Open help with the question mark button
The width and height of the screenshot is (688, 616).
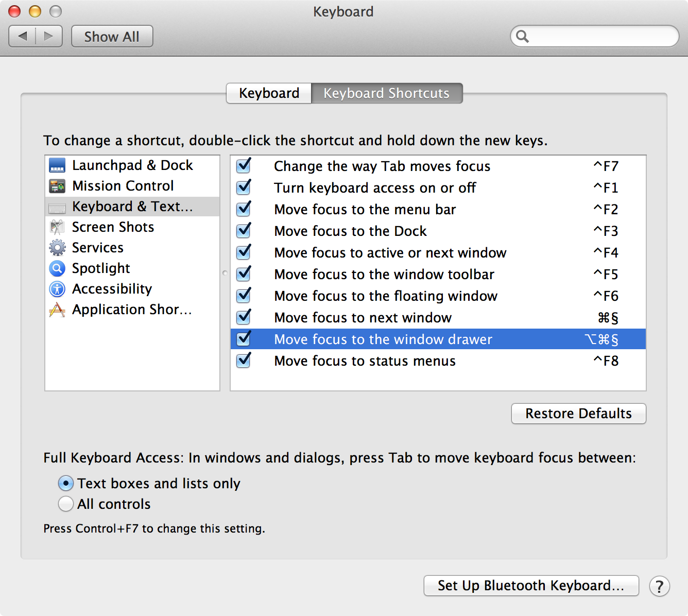pyautogui.click(x=660, y=586)
